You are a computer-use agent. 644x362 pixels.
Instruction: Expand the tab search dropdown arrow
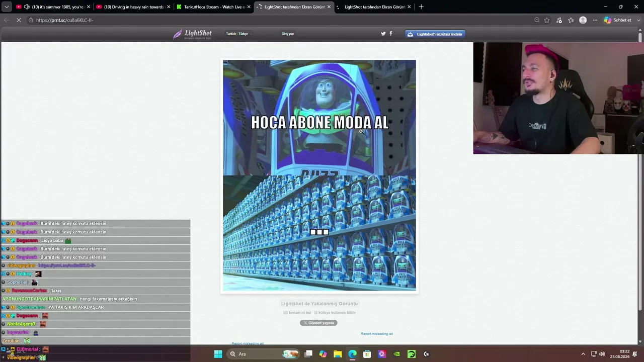click(x=7, y=7)
